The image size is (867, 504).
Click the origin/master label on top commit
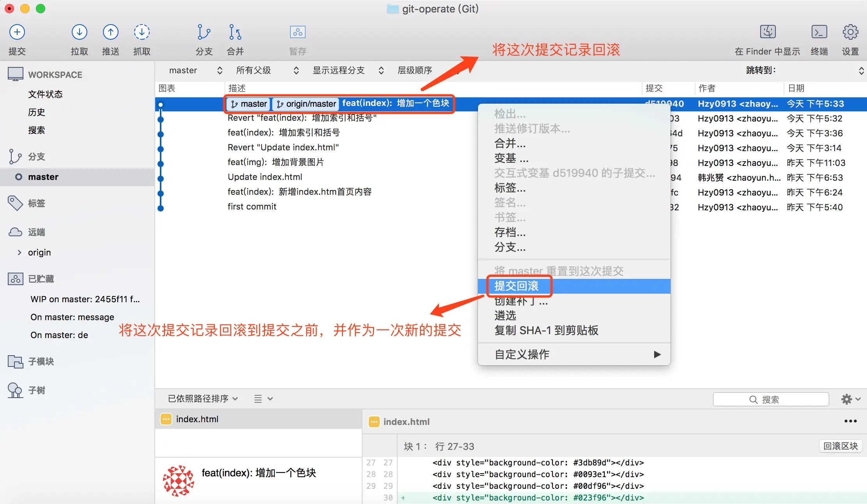306,104
